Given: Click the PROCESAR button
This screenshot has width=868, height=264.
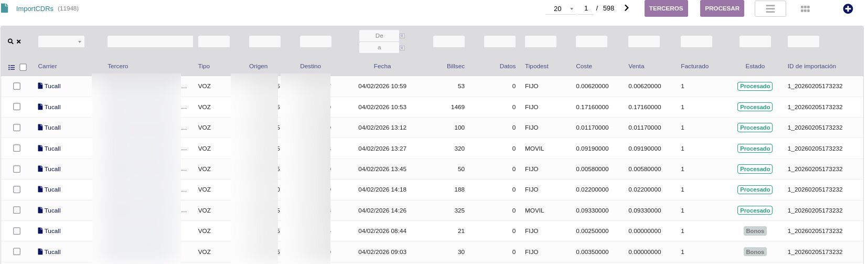Looking at the screenshot, I should [x=722, y=8].
